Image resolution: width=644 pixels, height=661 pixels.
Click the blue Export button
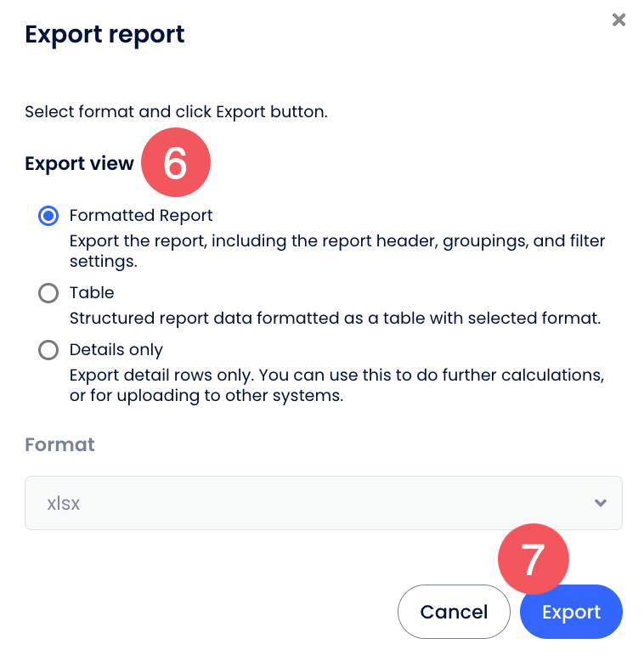click(x=571, y=612)
